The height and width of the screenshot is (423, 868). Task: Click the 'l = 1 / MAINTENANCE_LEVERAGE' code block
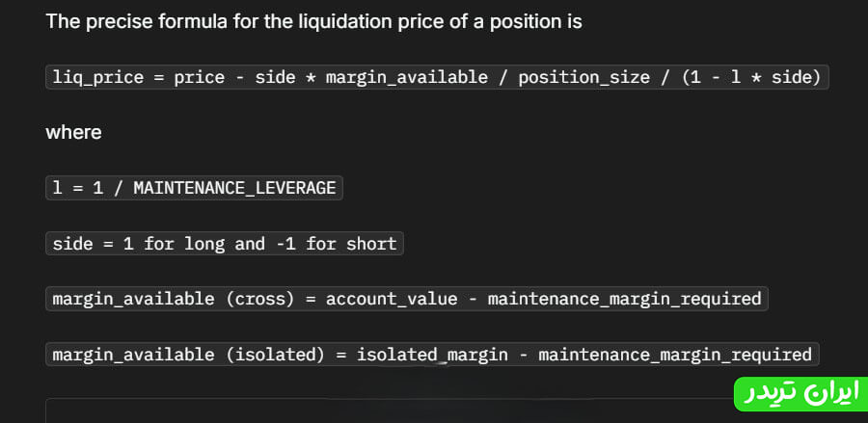[194, 188]
